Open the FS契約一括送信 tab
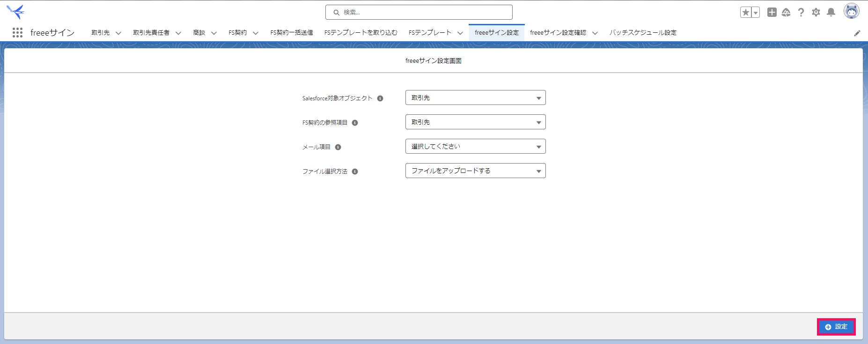The height and width of the screenshot is (344, 868). [292, 33]
